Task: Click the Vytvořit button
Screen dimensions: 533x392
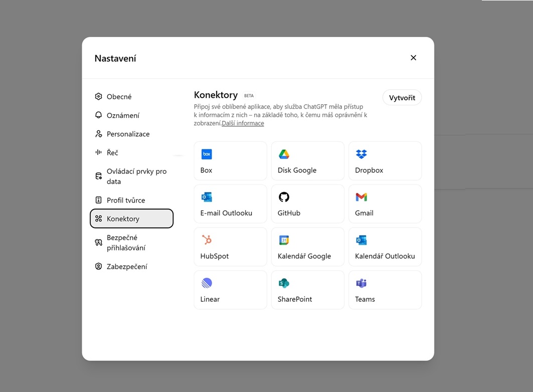Action: click(x=402, y=97)
